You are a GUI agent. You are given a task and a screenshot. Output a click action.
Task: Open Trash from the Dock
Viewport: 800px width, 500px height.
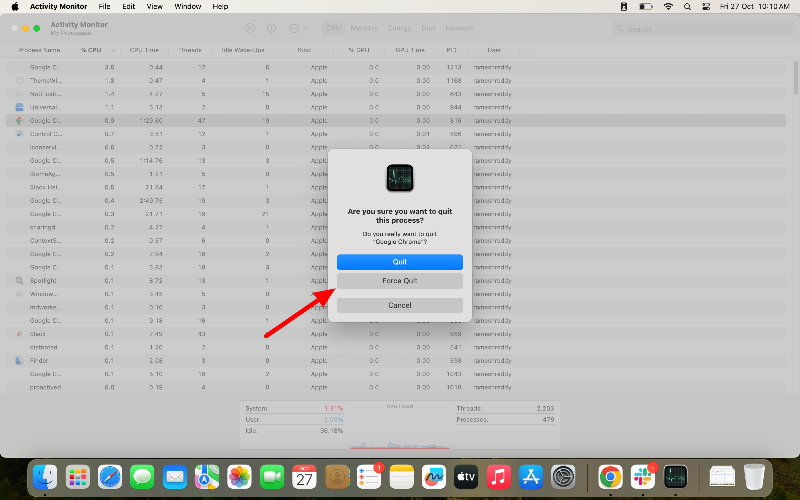[754, 478]
